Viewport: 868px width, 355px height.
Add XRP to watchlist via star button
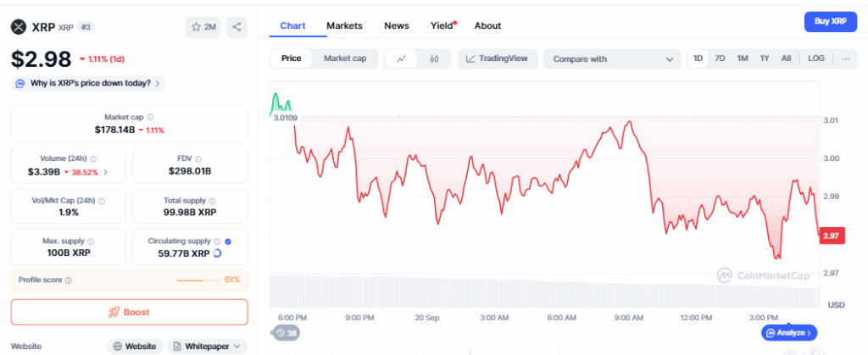203,27
